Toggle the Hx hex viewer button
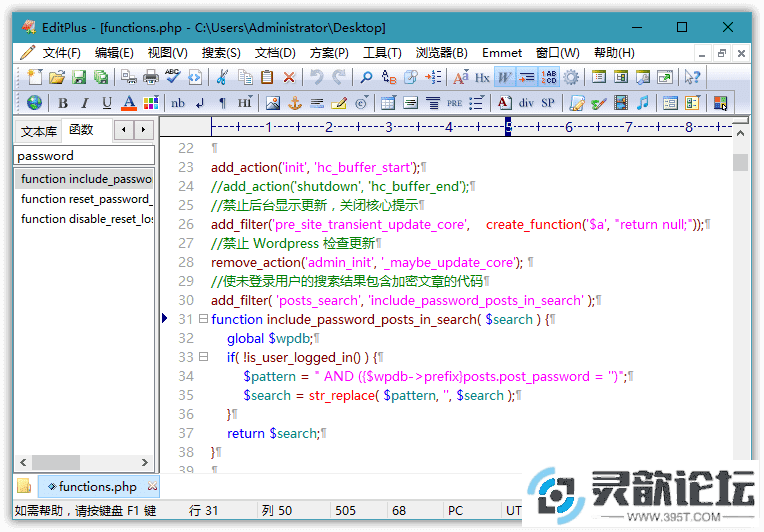Viewport: 764px width, 532px height. coord(482,77)
